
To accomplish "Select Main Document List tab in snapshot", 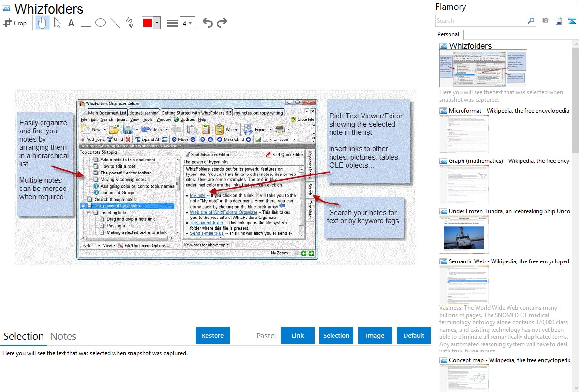I will (x=107, y=113).
